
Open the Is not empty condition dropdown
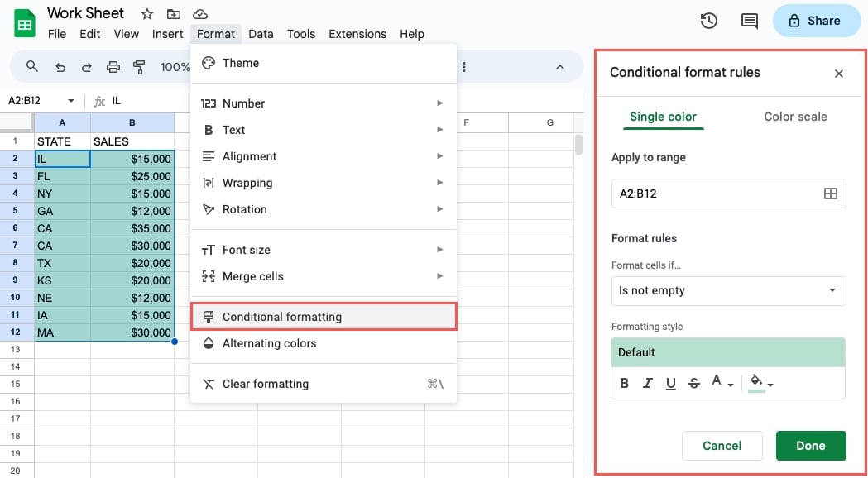point(728,291)
